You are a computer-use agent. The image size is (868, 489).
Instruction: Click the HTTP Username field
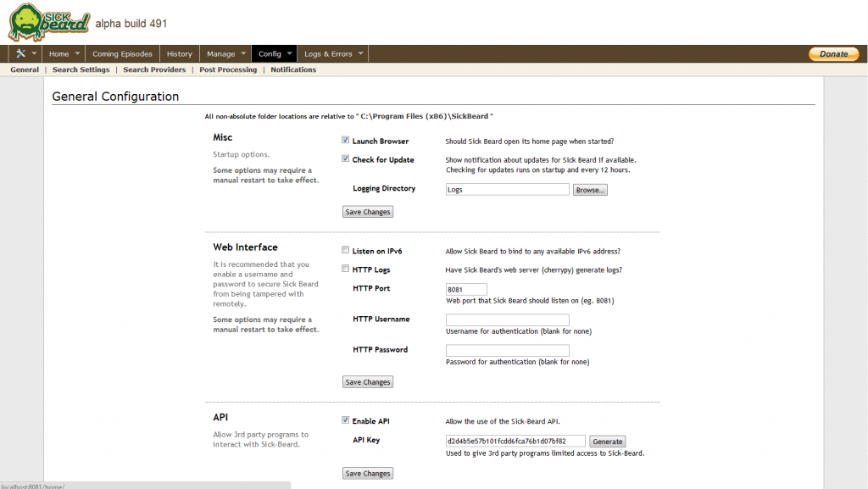pyautogui.click(x=507, y=320)
